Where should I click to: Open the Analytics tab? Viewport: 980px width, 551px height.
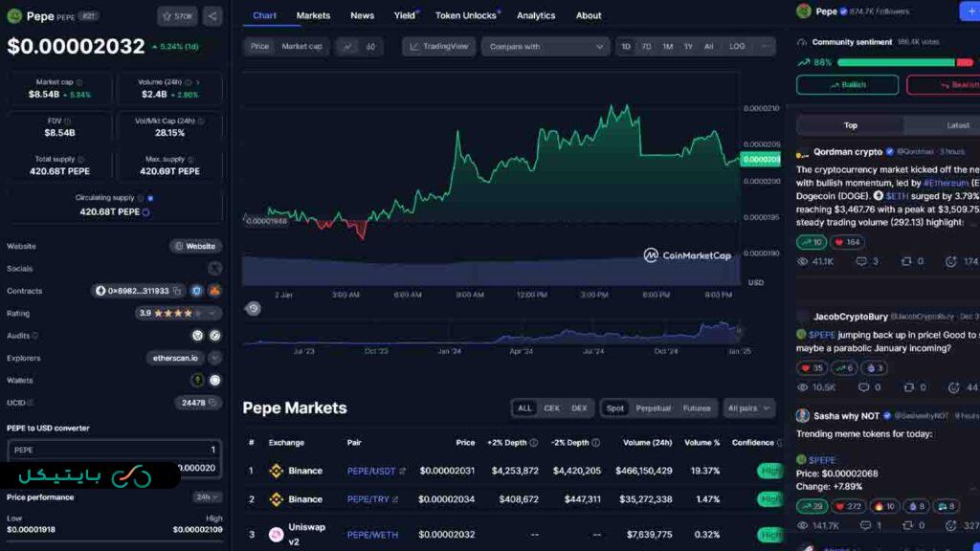coord(536,15)
